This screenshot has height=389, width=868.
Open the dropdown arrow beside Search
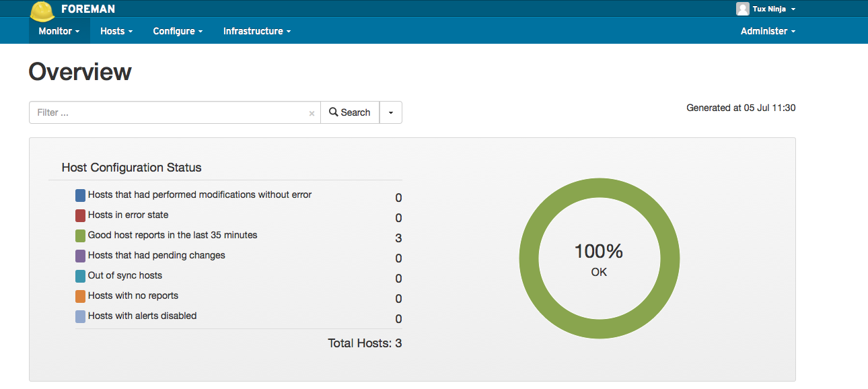coord(391,112)
